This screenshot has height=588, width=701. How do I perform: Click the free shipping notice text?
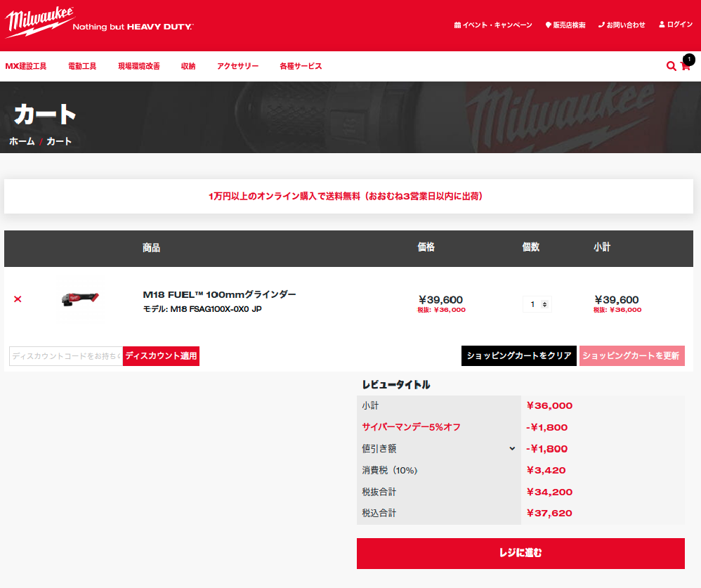click(x=346, y=196)
